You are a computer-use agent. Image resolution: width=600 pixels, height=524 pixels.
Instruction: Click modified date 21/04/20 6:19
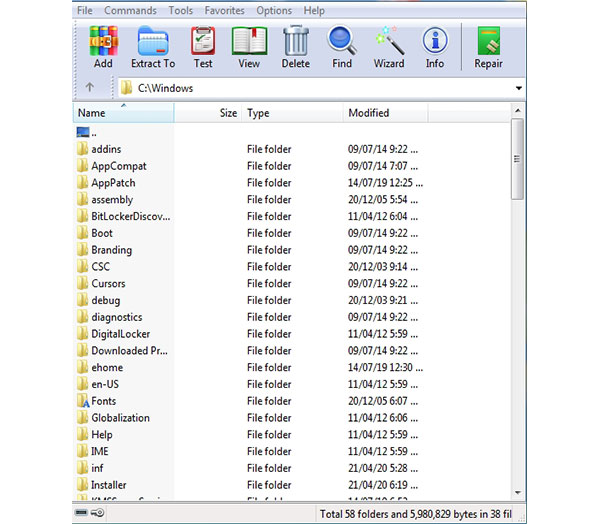(x=383, y=485)
